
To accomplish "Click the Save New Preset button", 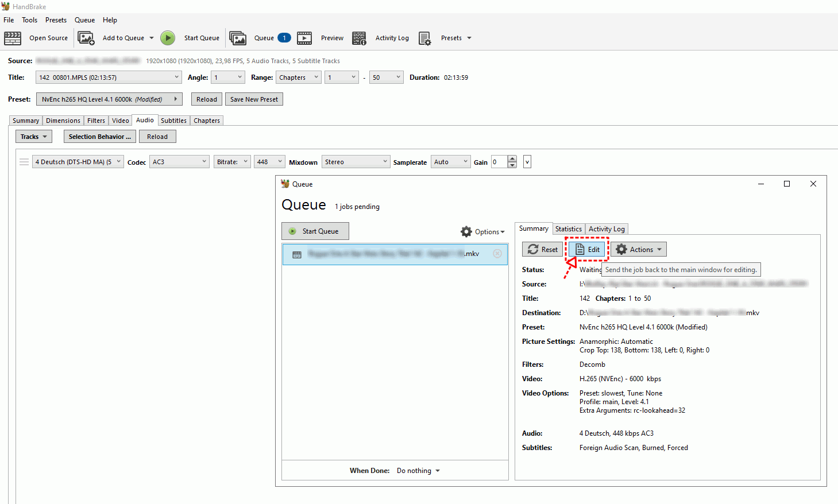I will click(x=254, y=99).
